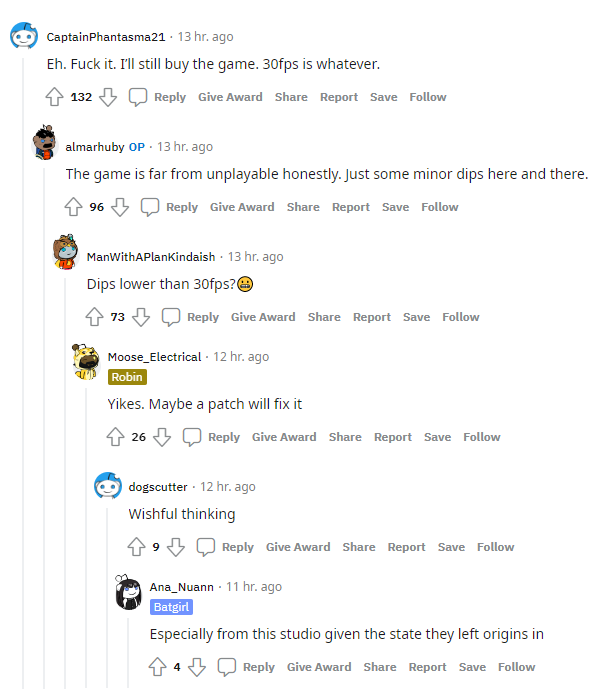Image resolution: width=609 pixels, height=689 pixels.
Task: Upvote Moose_Electrical's "Yikes" comment
Action: point(115,437)
